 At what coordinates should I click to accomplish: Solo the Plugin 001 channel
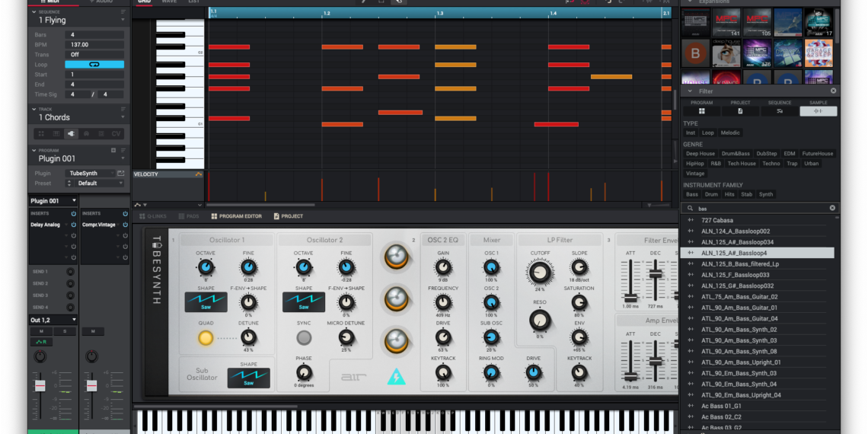[64, 331]
